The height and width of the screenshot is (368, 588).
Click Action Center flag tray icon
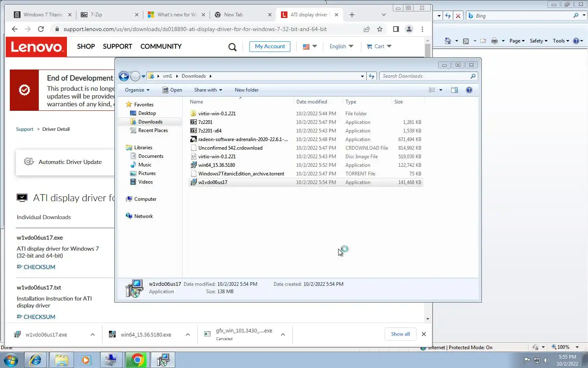coord(527,360)
